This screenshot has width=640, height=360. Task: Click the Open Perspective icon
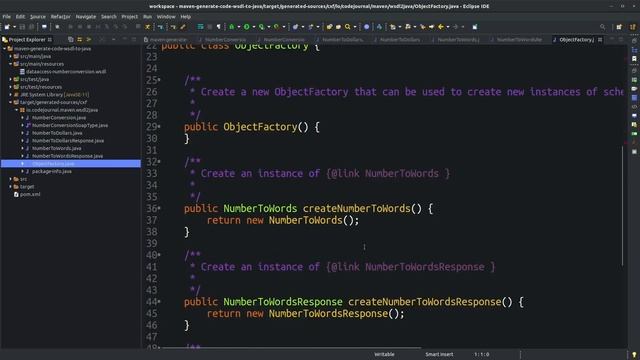(x=619, y=27)
